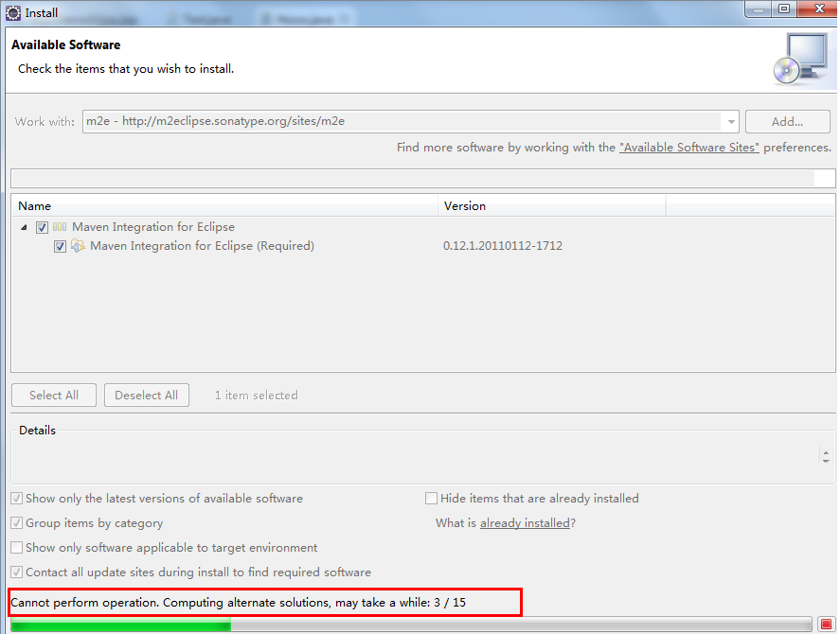Click the Deselect All button
This screenshot has height=634, width=840.
(146, 396)
